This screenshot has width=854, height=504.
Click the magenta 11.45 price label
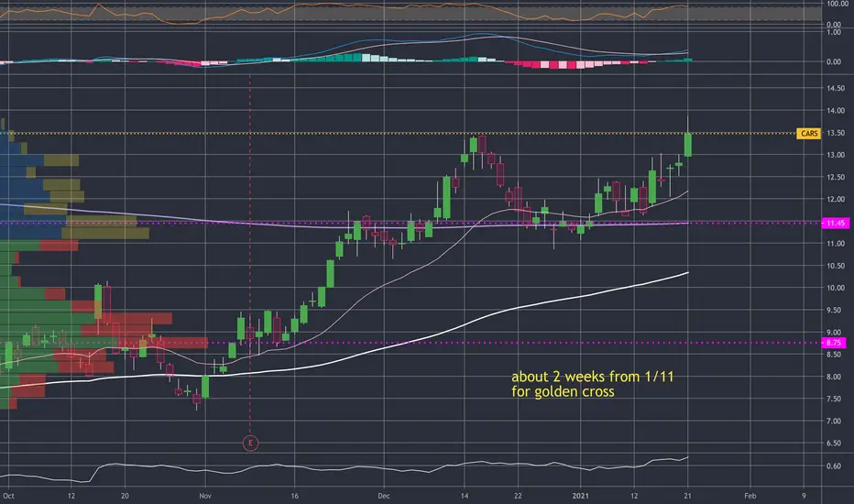click(x=835, y=224)
